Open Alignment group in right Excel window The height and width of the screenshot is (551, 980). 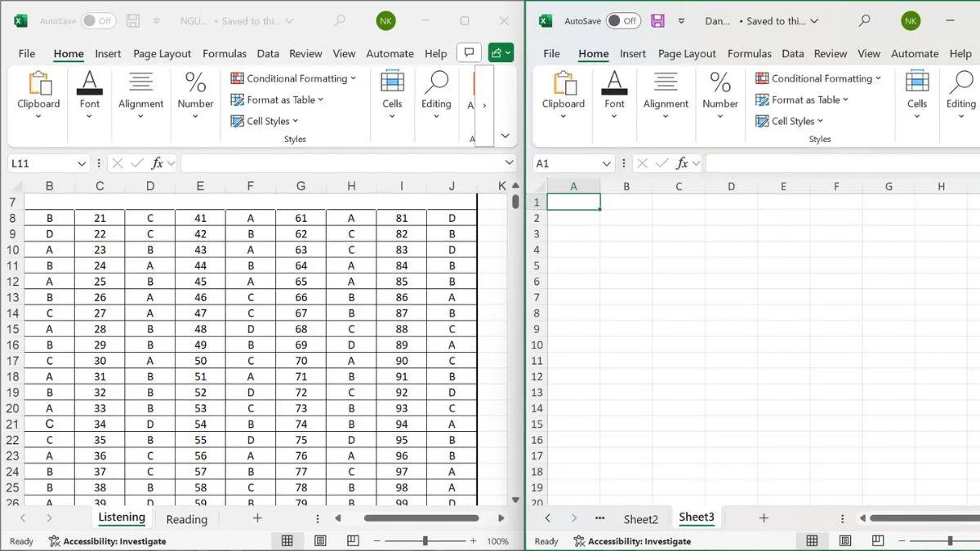(x=666, y=95)
